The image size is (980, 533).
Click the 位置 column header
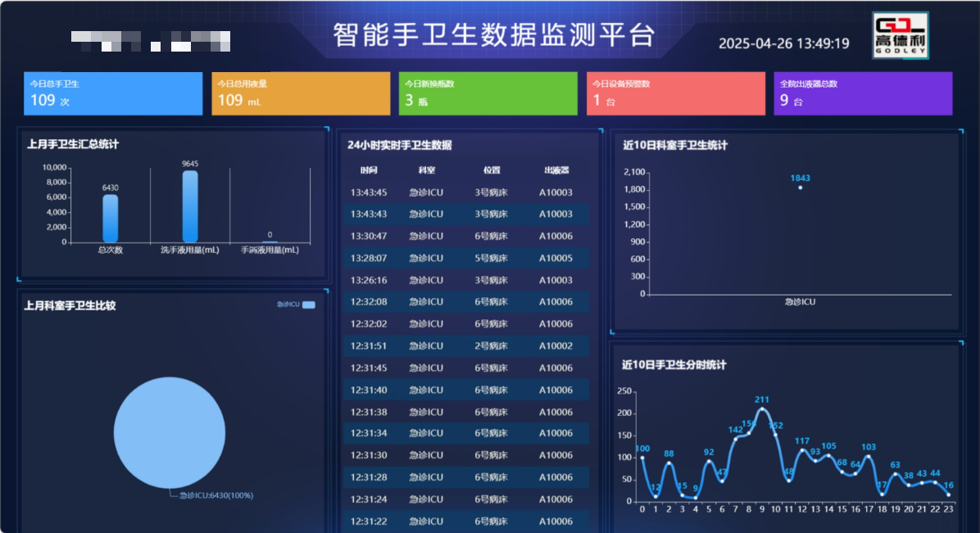tap(492, 170)
